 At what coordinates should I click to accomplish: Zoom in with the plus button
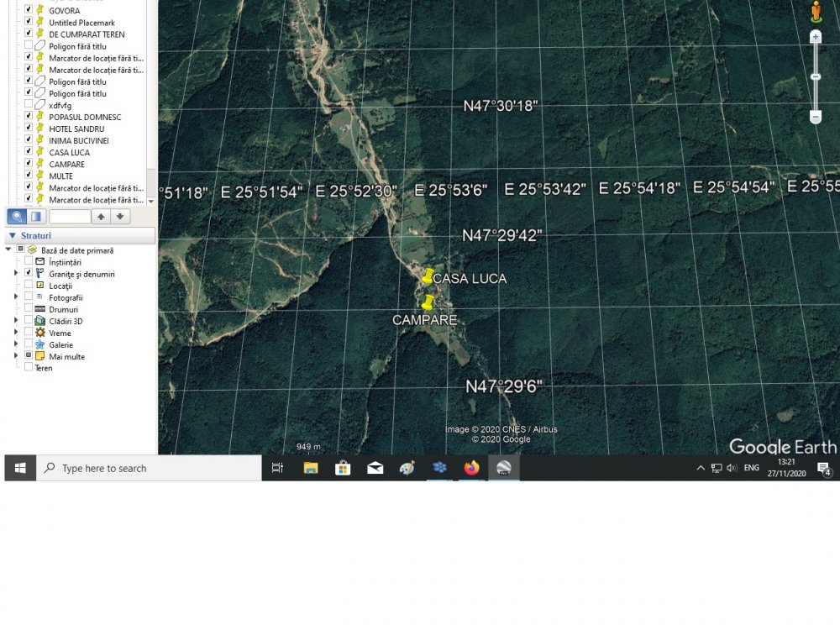click(x=815, y=38)
